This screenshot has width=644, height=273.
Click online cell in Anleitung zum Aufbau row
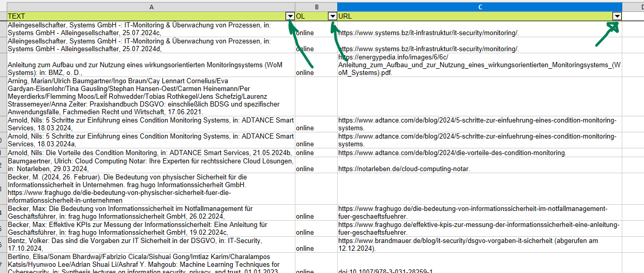(x=317, y=65)
